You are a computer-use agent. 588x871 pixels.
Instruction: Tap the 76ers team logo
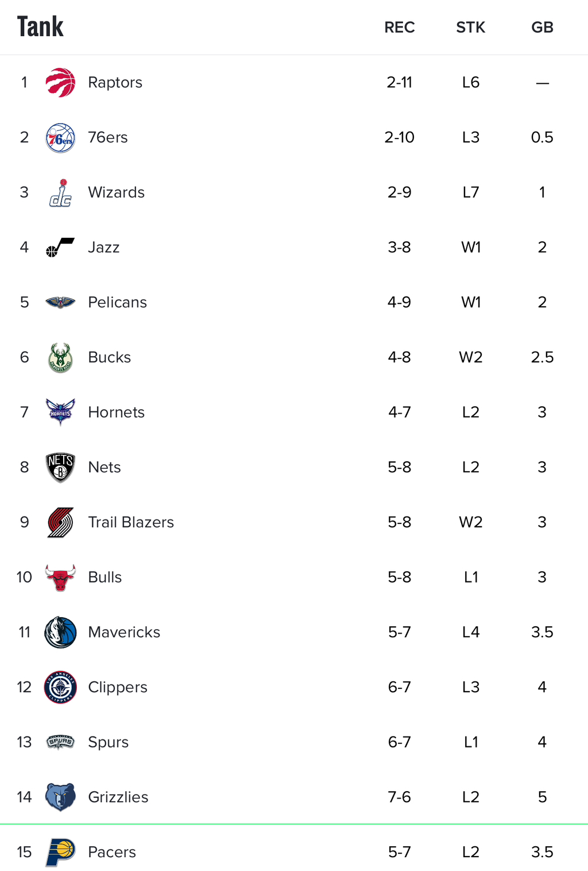pyautogui.click(x=60, y=137)
